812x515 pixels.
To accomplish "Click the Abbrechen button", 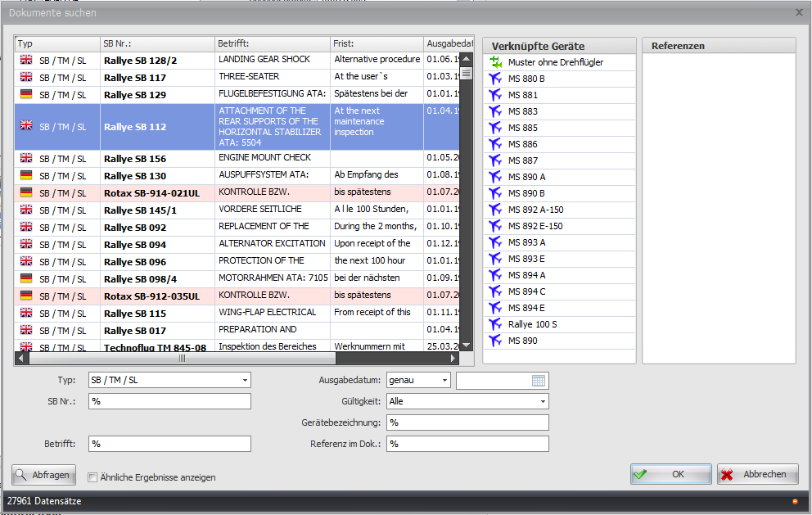I will point(757,474).
